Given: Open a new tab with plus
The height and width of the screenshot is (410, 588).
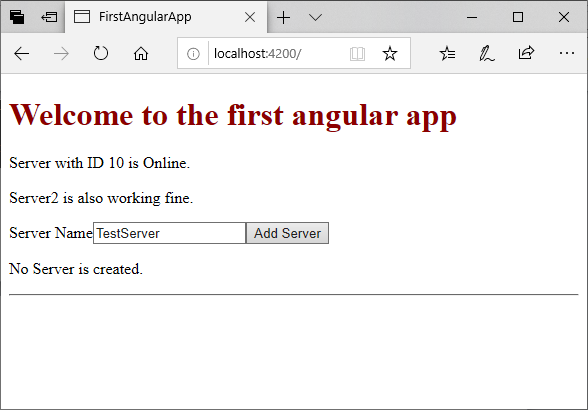Looking at the screenshot, I should pyautogui.click(x=284, y=17).
